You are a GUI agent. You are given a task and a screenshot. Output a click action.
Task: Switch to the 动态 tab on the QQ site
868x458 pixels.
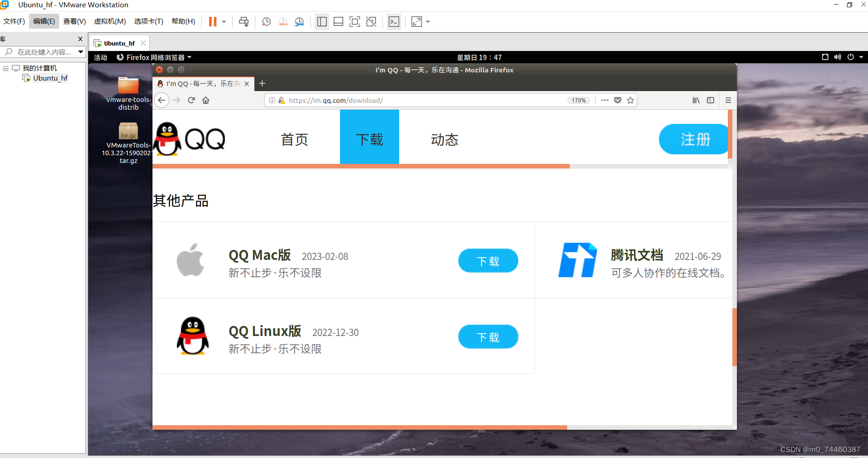(444, 140)
